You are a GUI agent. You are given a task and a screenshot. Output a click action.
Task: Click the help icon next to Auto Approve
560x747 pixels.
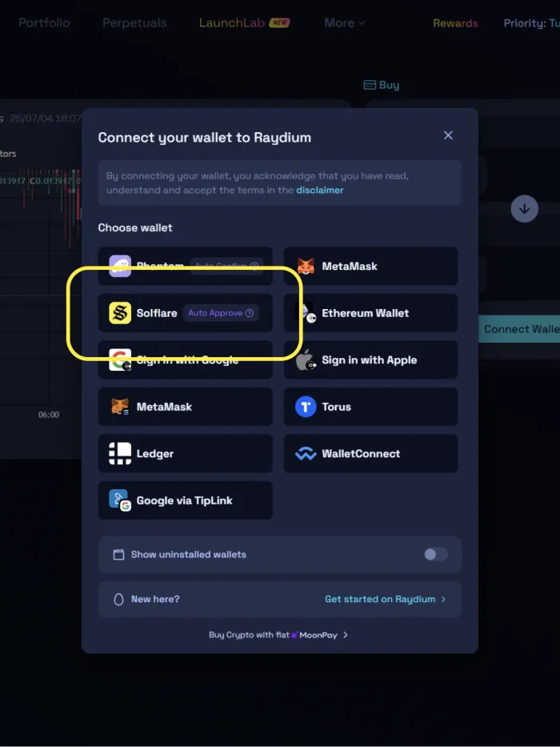click(250, 313)
